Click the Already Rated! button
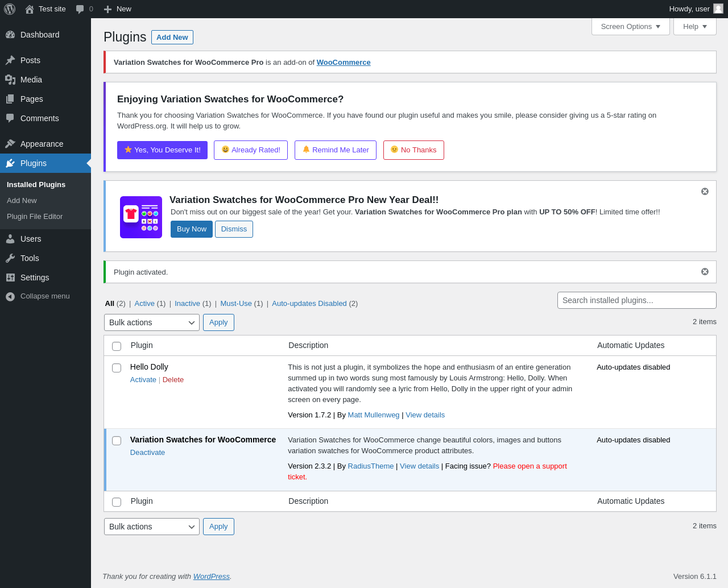This screenshot has width=728, height=588. coord(251,150)
